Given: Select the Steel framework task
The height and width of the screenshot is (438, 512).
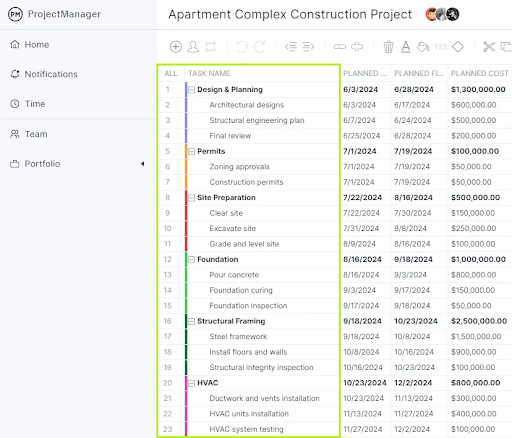Looking at the screenshot, I should click(238, 336).
